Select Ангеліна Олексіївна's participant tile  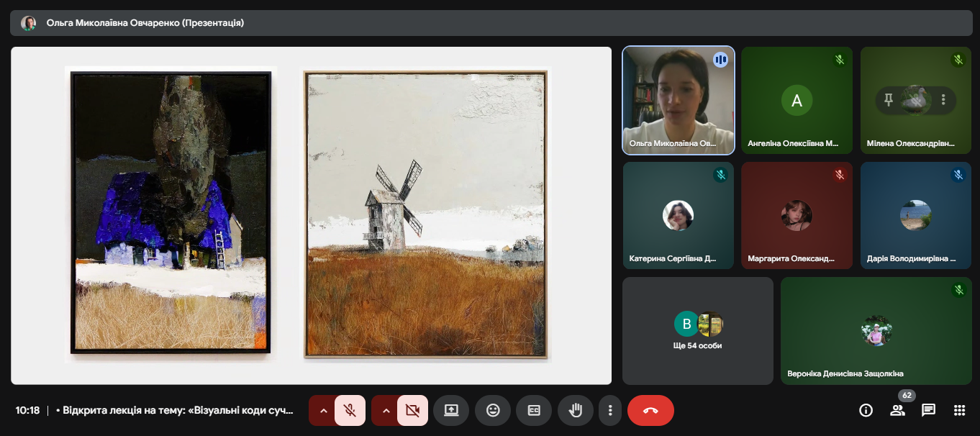(797, 100)
